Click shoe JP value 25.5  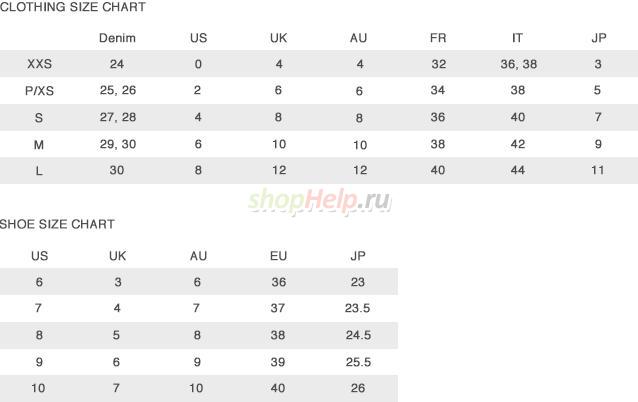(x=358, y=362)
